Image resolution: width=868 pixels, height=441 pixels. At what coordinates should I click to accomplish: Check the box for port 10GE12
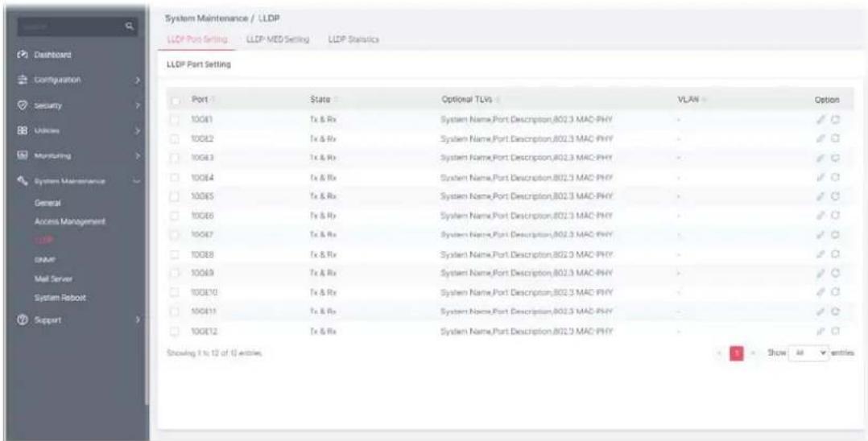[x=176, y=330]
